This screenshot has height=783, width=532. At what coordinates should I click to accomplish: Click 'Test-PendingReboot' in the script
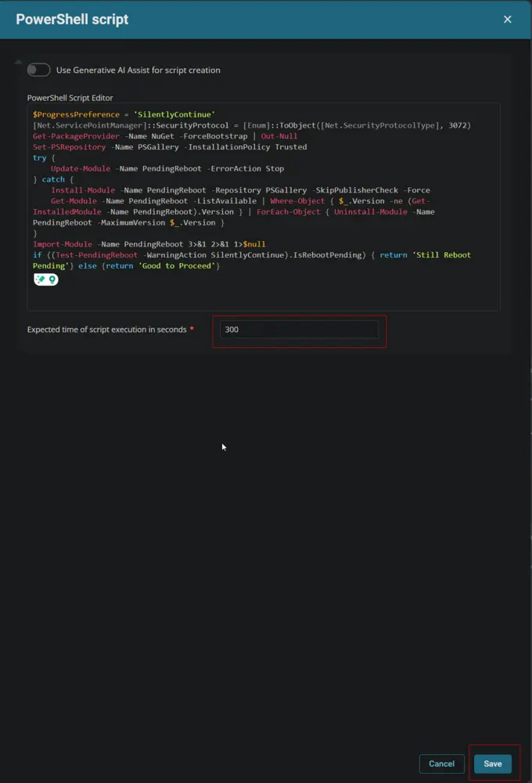(x=96, y=255)
